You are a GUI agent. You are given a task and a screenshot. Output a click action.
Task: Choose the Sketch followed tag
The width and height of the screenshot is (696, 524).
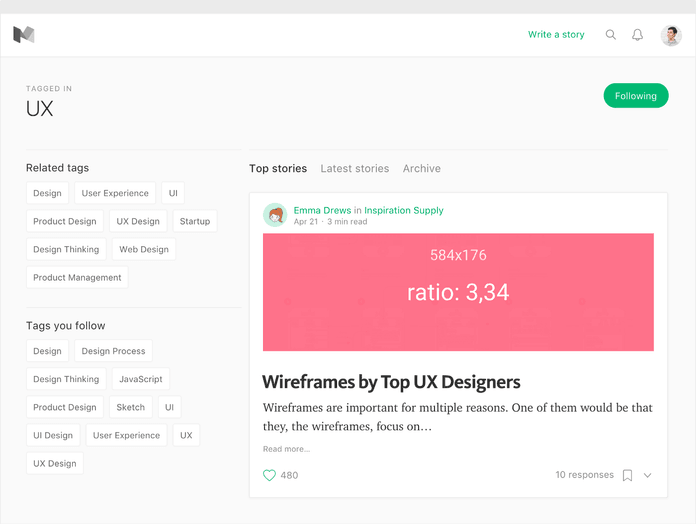(131, 407)
